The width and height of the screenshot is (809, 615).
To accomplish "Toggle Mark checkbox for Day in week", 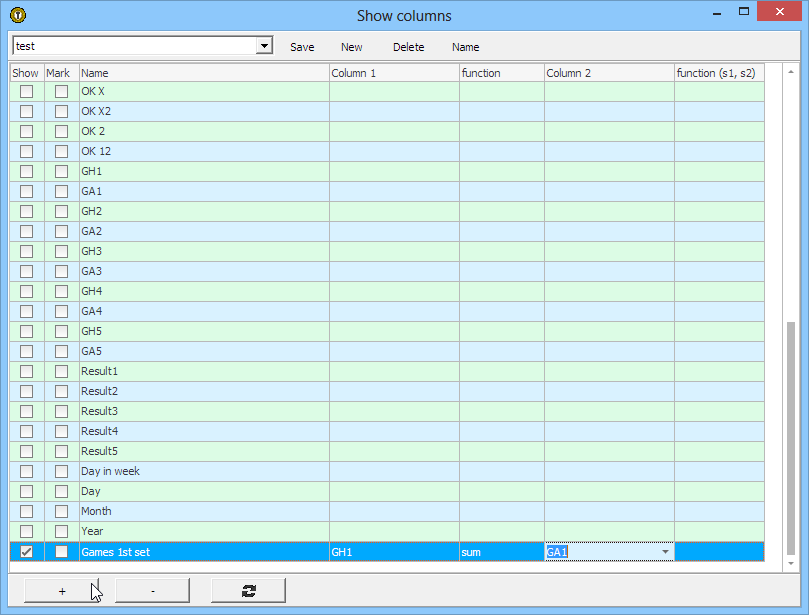I will 61,471.
